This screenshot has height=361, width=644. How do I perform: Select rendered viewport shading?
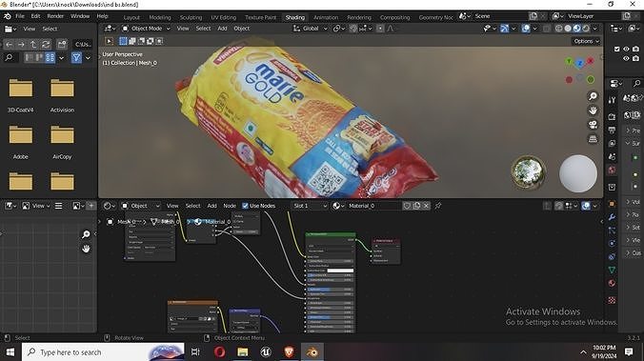point(586,29)
